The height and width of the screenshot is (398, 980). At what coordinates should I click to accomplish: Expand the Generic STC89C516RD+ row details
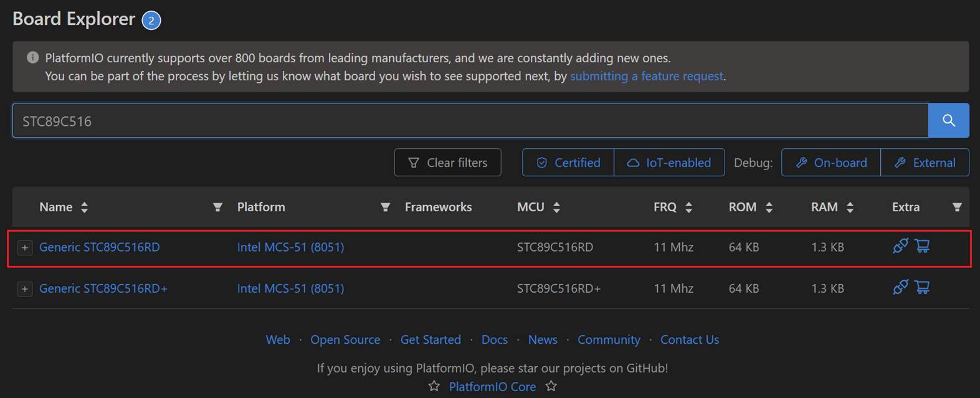[25, 289]
